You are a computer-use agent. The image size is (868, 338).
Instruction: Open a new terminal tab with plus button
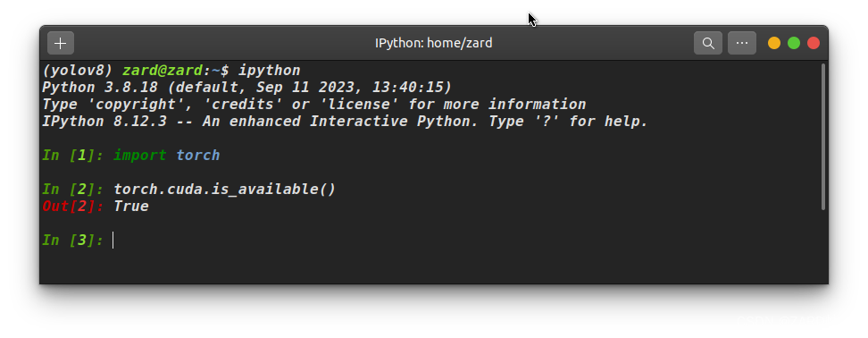(x=61, y=43)
